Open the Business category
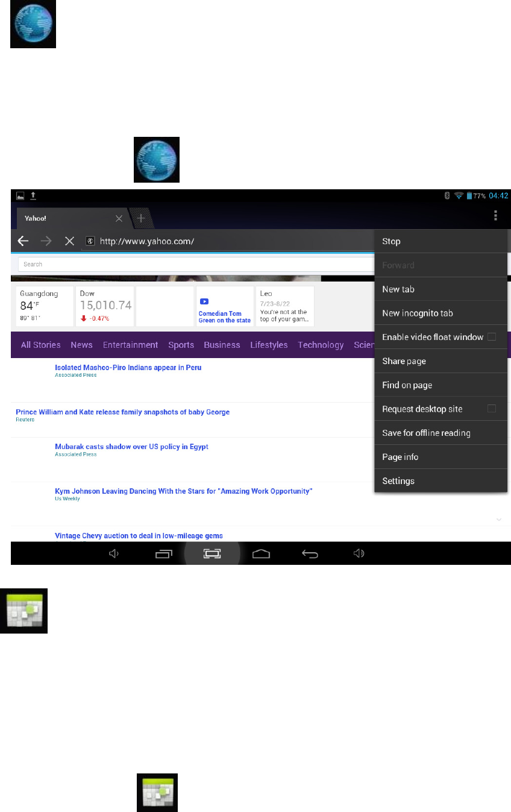 point(222,345)
